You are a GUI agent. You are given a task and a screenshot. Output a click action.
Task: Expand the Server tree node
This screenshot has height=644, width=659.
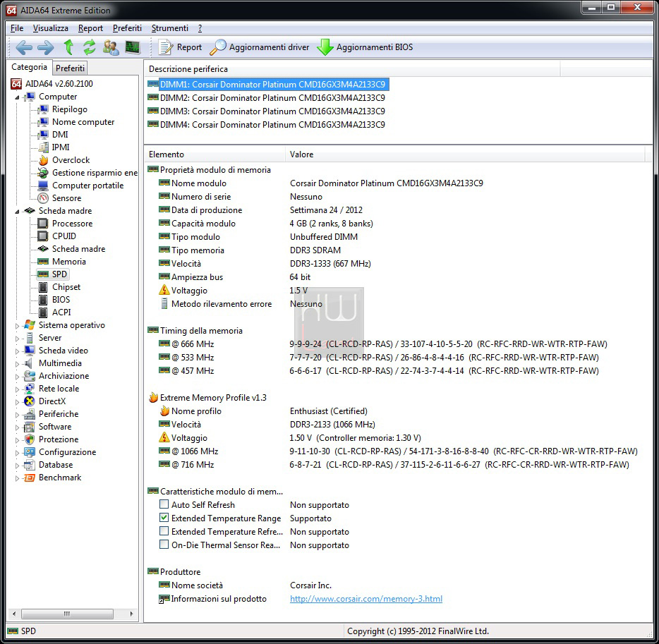pyautogui.click(x=17, y=339)
